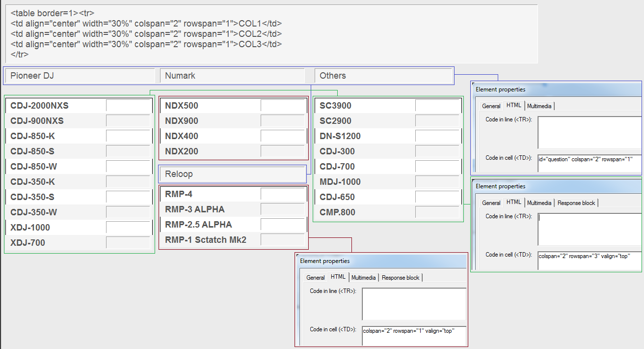This screenshot has height=349, width=644.
Task: Select HTML tab in blue-bordered properties panel
Action: pyautogui.click(x=514, y=105)
